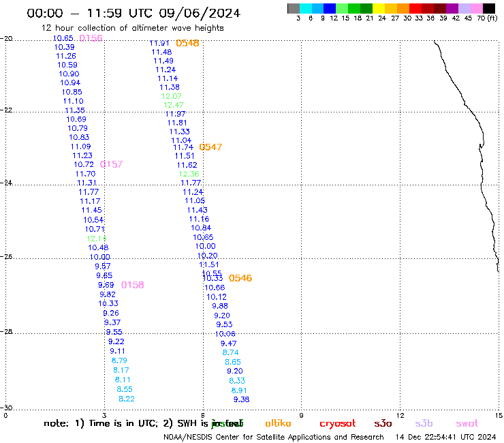The height and width of the screenshot is (443, 504).
Task: Click the green wave height '12.07'
Action: tap(172, 96)
